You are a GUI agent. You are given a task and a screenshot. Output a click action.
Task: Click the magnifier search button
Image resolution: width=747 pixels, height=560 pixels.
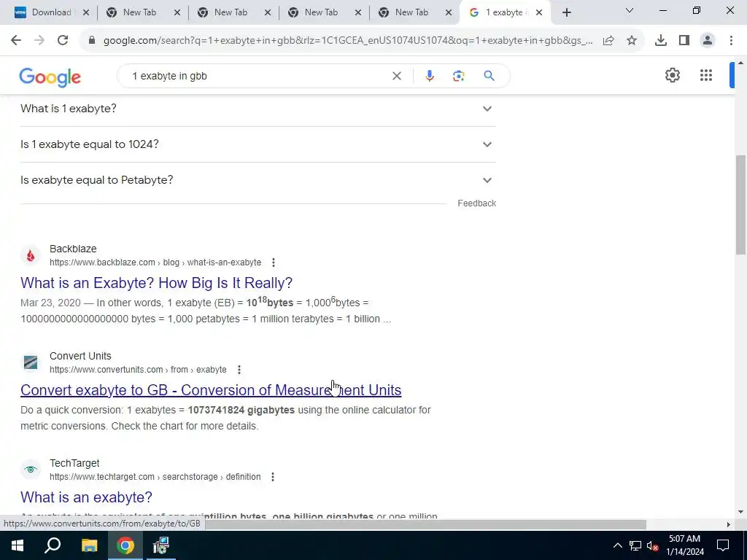click(489, 76)
